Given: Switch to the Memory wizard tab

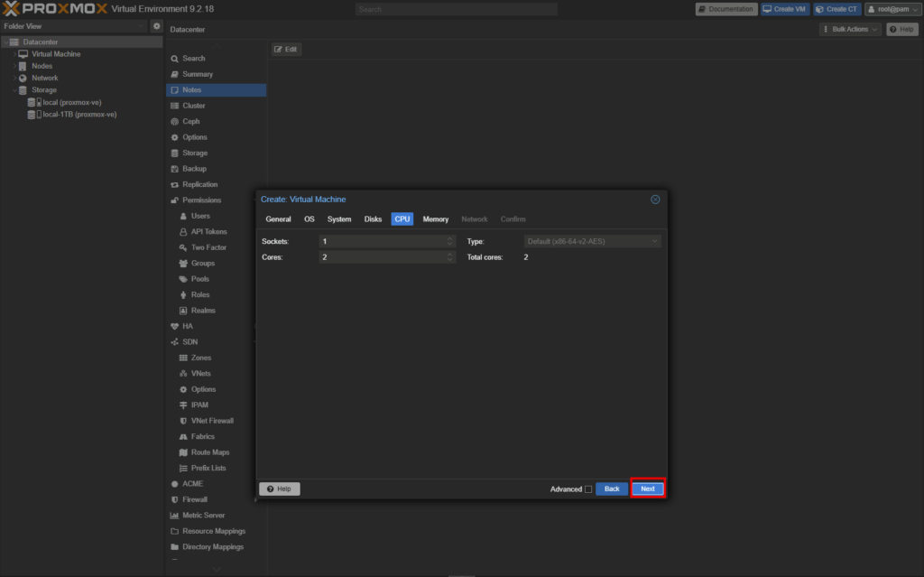Looking at the screenshot, I should [x=436, y=219].
